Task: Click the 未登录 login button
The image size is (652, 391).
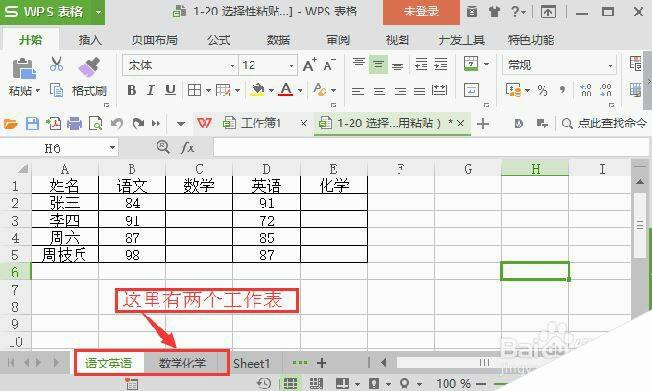Action: tap(421, 12)
